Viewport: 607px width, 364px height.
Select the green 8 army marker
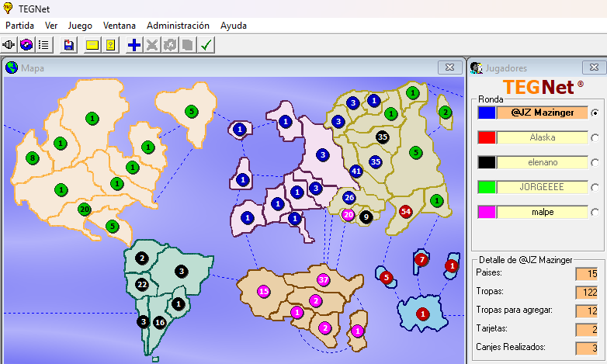pyautogui.click(x=33, y=158)
